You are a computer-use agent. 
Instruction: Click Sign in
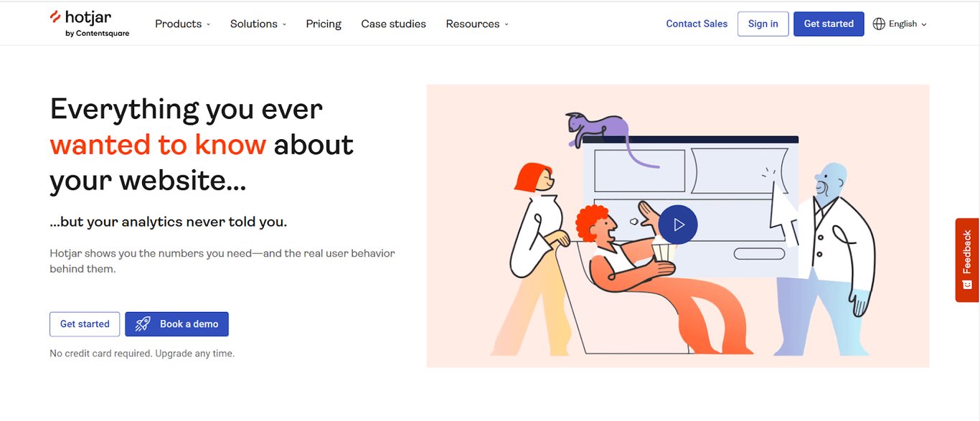pyautogui.click(x=763, y=23)
